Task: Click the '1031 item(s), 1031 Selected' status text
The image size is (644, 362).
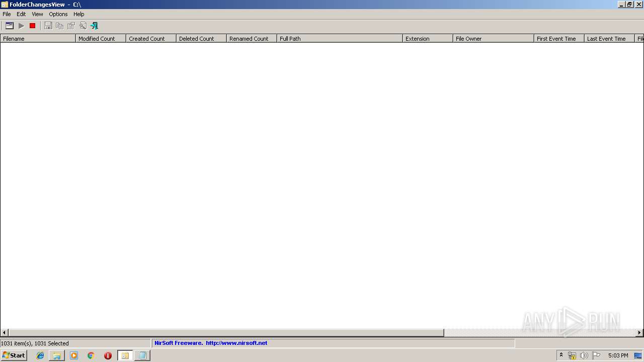Action: (x=35, y=343)
